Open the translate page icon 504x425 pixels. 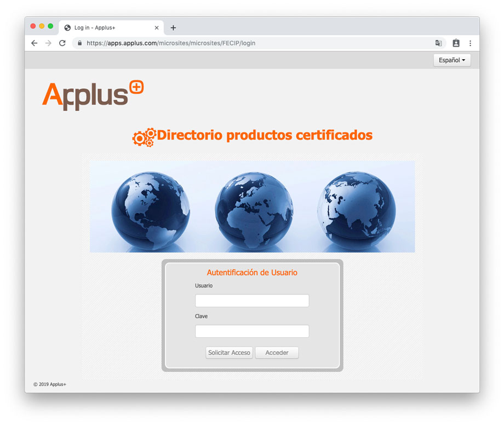tap(438, 43)
